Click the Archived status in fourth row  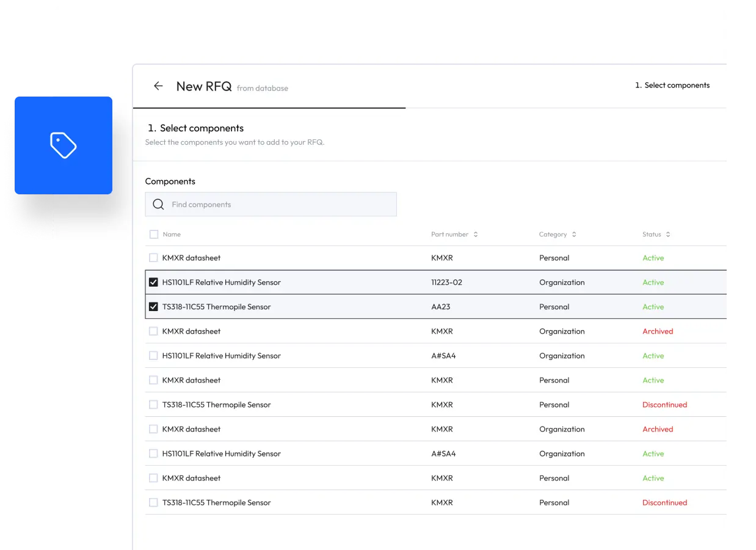pos(658,331)
